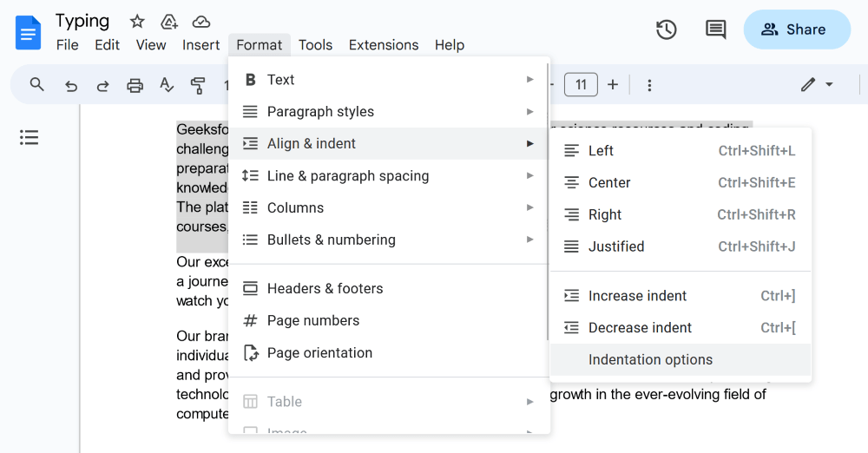This screenshot has width=868, height=453.
Task: Click the redo arrow icon
Action: pyautogui.click(x=102, y=85)
